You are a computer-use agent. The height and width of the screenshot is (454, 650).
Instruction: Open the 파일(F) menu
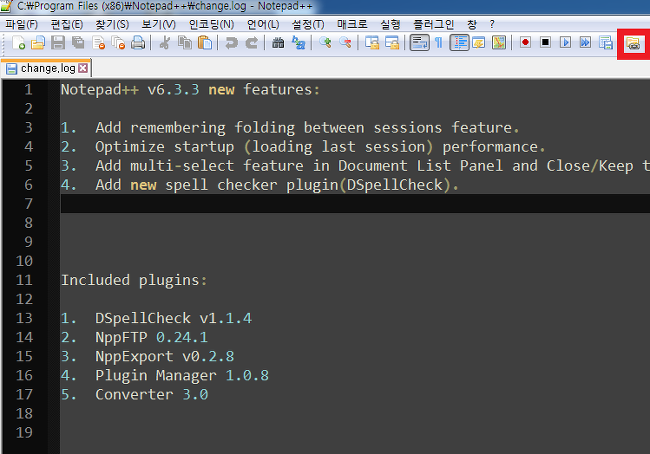[x=22, y=24]
